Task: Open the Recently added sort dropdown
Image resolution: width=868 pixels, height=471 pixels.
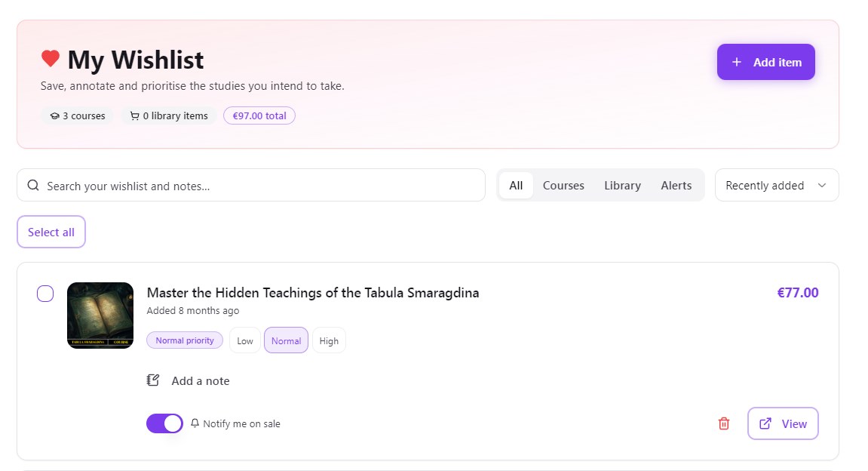Action: tap(777, 185)
